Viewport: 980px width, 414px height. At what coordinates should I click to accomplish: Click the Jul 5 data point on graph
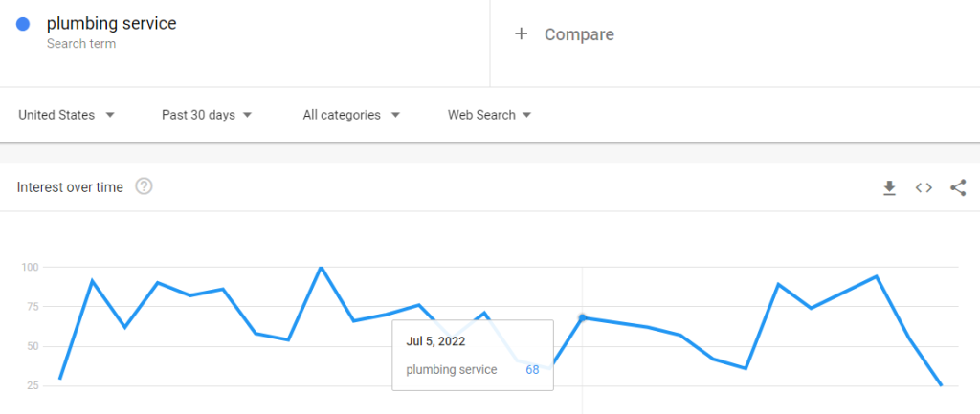[x=582, y=317]
